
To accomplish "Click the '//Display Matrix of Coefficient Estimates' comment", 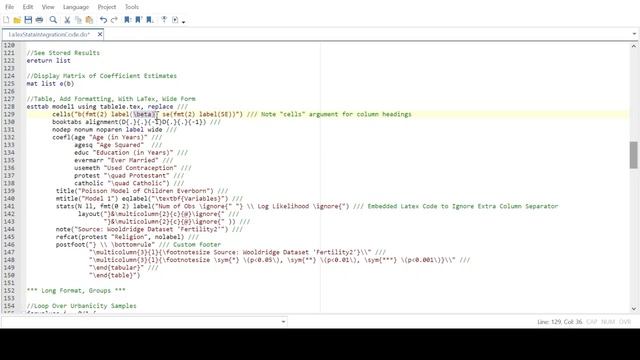I will 102,76.
